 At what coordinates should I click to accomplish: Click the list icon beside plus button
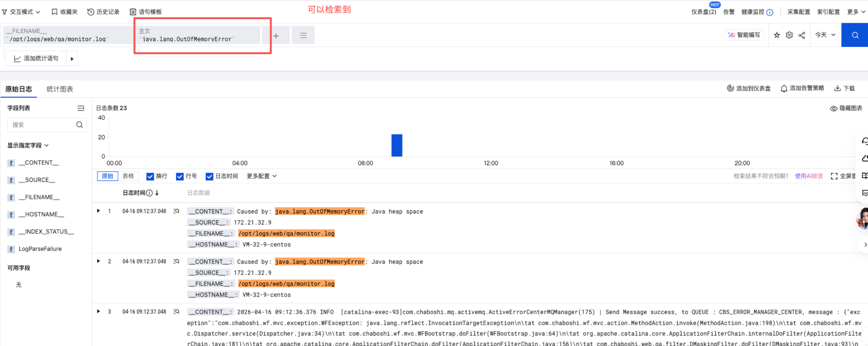point(303,35)
